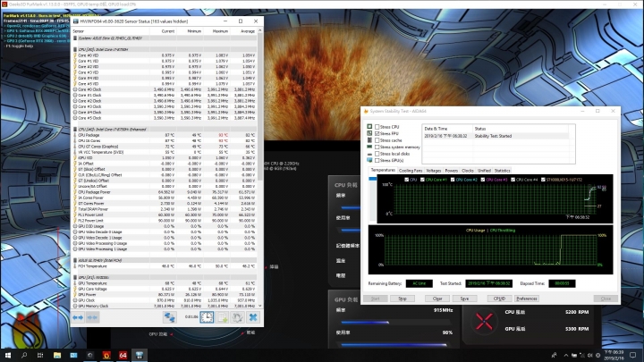Open the Statistics tab
644x362 pixels.
coord(503,170)
